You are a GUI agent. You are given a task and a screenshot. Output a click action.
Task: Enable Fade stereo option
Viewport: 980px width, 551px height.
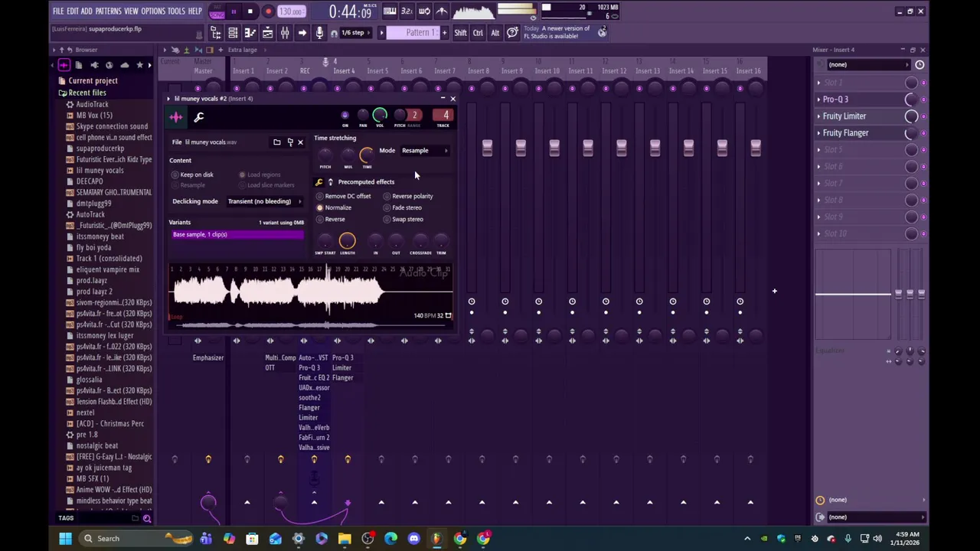click(403, 207)
